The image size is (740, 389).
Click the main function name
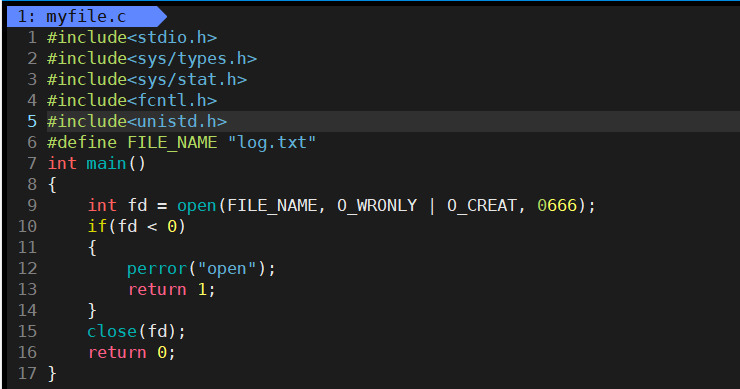(107, 163)
